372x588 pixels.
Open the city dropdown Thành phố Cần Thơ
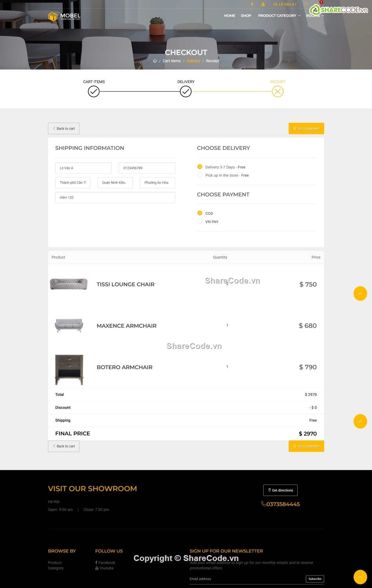[73, 183]
